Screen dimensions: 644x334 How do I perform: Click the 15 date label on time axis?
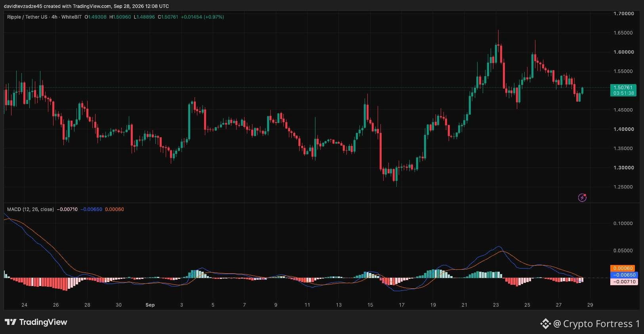[x=370, y=305]
